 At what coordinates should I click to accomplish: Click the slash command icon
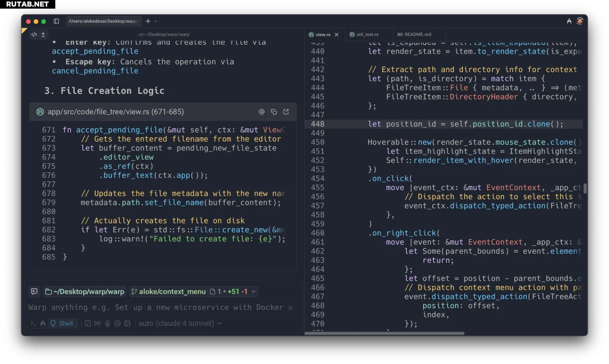[87, 323]
